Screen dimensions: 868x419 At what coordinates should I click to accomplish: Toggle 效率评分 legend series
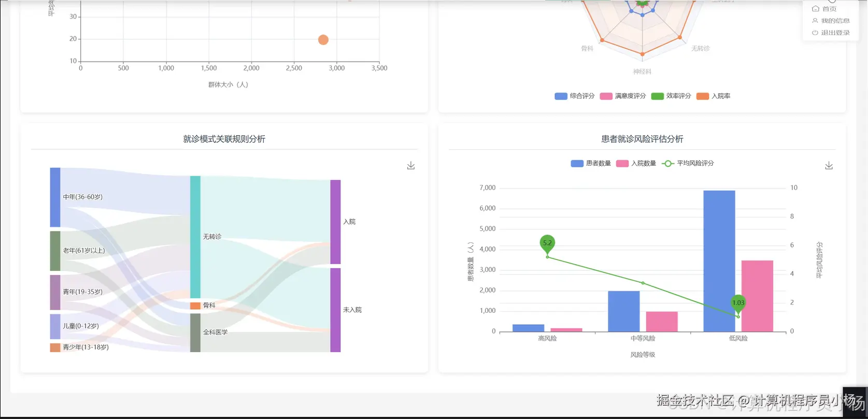coord(671,96)
